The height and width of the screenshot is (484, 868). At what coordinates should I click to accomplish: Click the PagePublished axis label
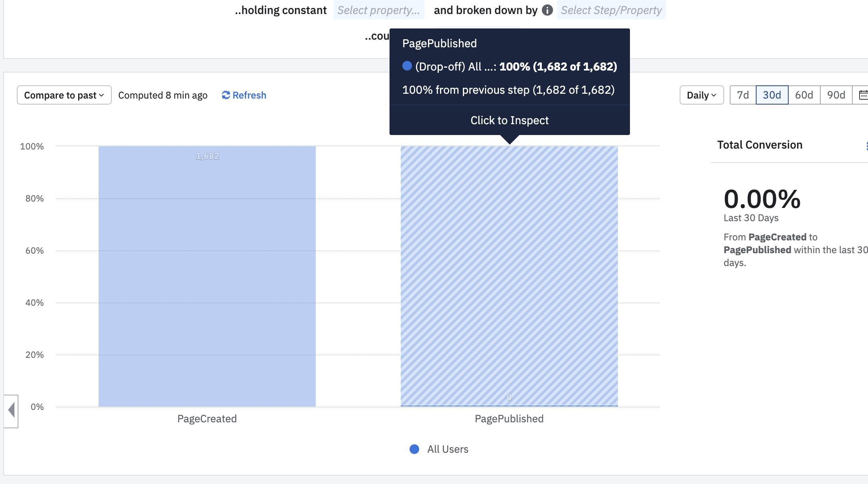509,419
